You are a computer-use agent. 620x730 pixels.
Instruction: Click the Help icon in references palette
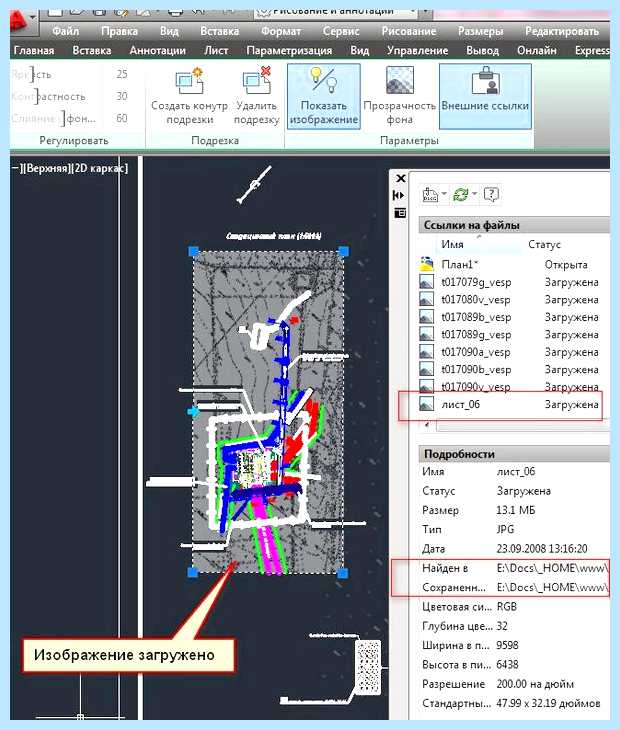pos(492,194)
